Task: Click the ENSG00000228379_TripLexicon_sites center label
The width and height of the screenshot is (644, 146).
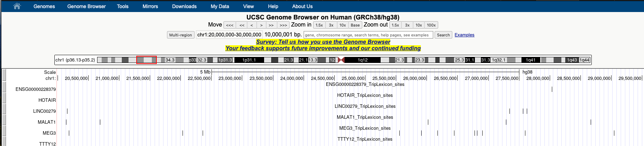Action: (x=365, y=84)
